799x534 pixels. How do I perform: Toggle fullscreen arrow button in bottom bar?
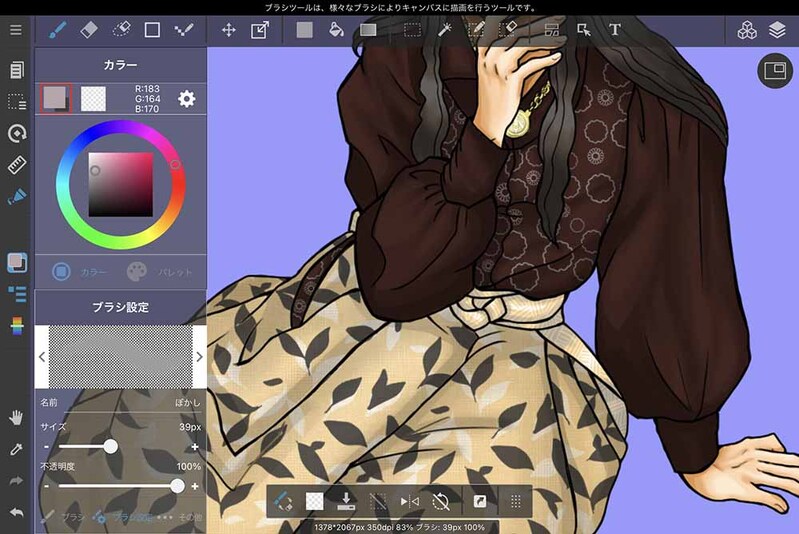[x=480, y=501]
